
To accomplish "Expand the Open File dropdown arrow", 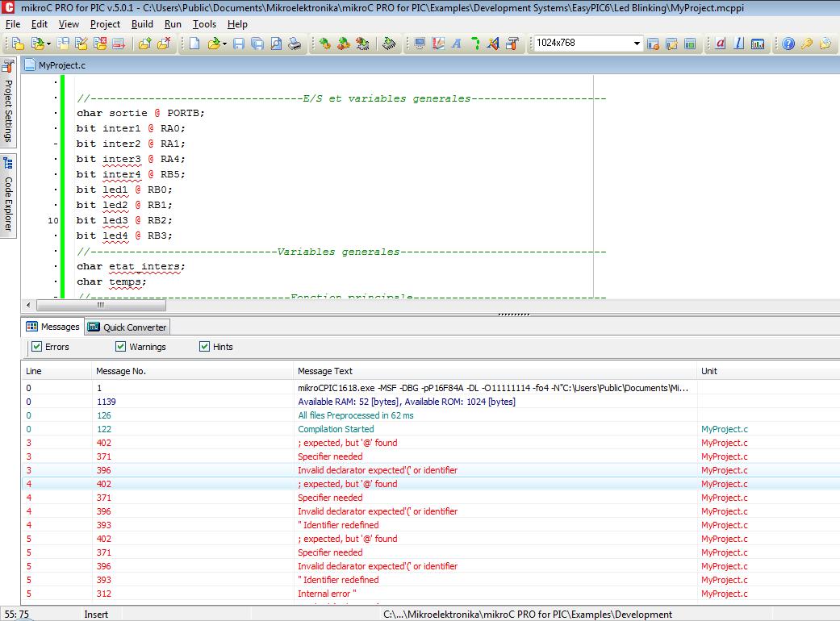I will pos(224,44).
